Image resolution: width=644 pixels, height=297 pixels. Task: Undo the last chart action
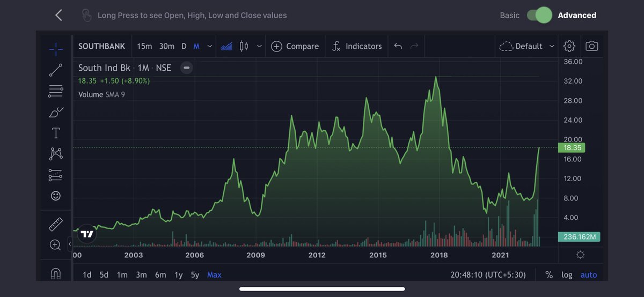pyautogui.click(x=398, y=46)
